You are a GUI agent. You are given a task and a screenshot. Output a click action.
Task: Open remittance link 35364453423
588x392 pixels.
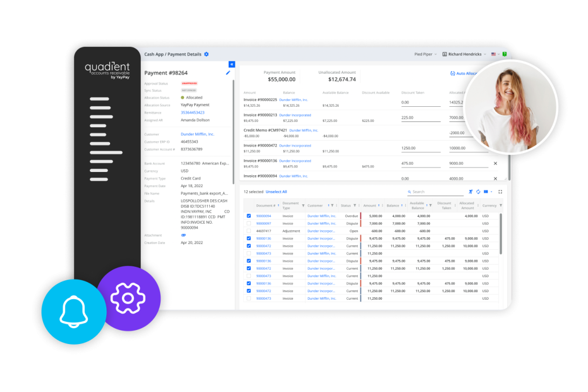point(193,112)
